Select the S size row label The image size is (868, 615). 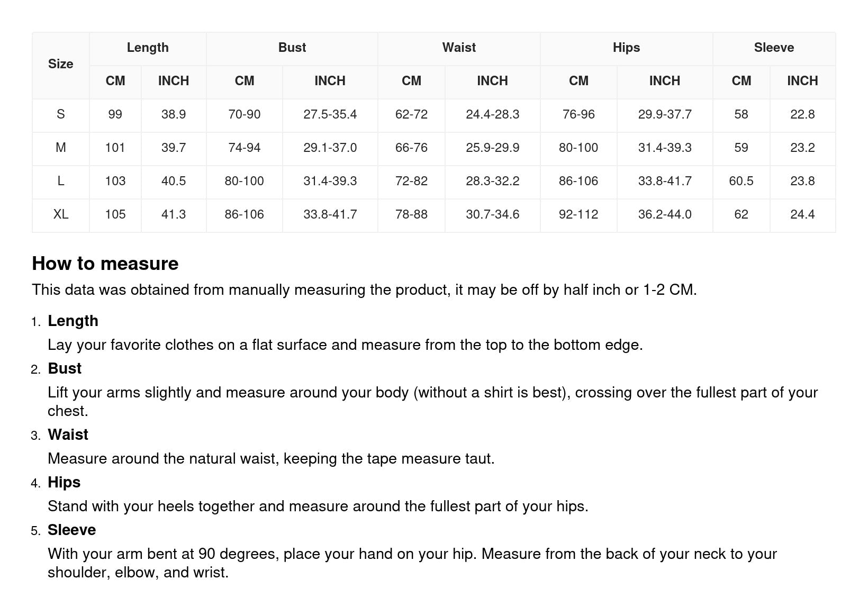(x=60, y=114)
